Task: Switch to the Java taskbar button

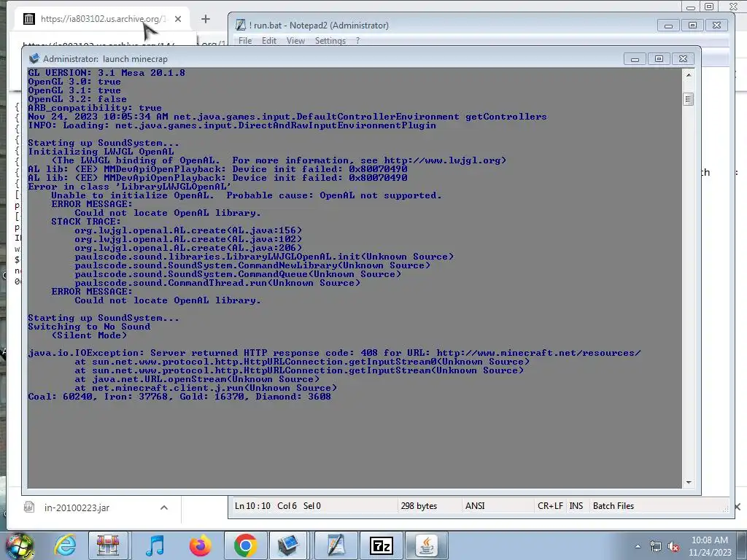Action: pos(426,545)
